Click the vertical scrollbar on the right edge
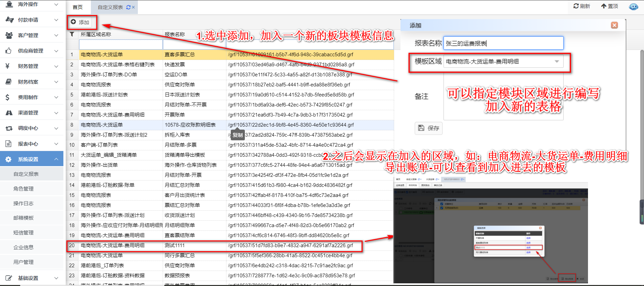 click(642, 137)
